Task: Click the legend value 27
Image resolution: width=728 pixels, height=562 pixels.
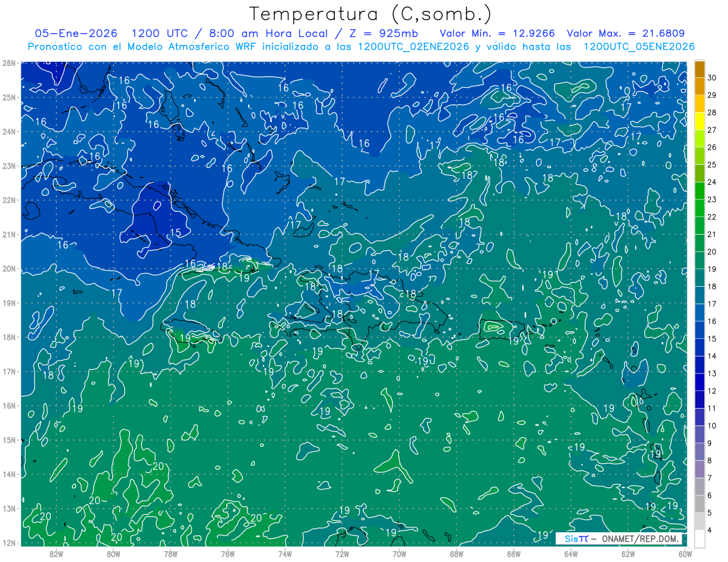Action: click(x=712, y=130)
